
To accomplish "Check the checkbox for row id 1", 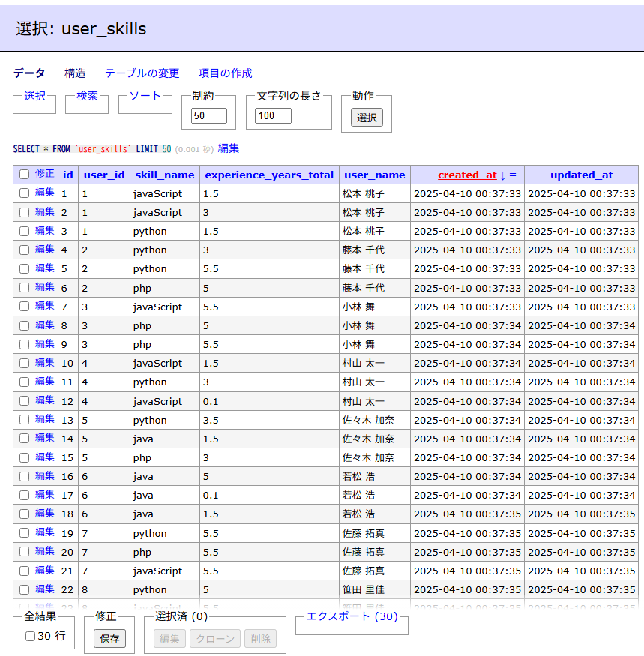I will coord(24,193).
